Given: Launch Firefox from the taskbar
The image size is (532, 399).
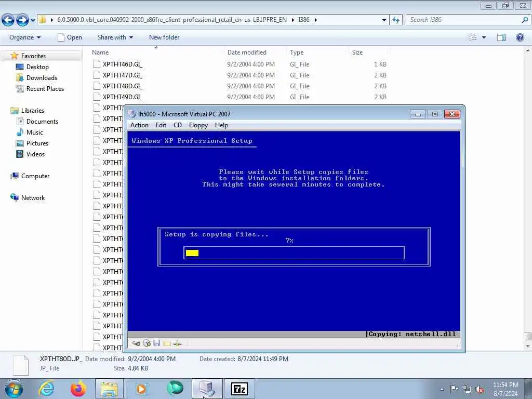Looking at the screenshot, I should 78,389.
